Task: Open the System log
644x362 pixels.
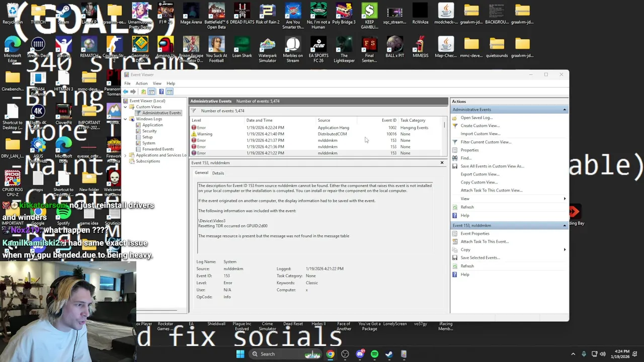Action: click(148, 143)
